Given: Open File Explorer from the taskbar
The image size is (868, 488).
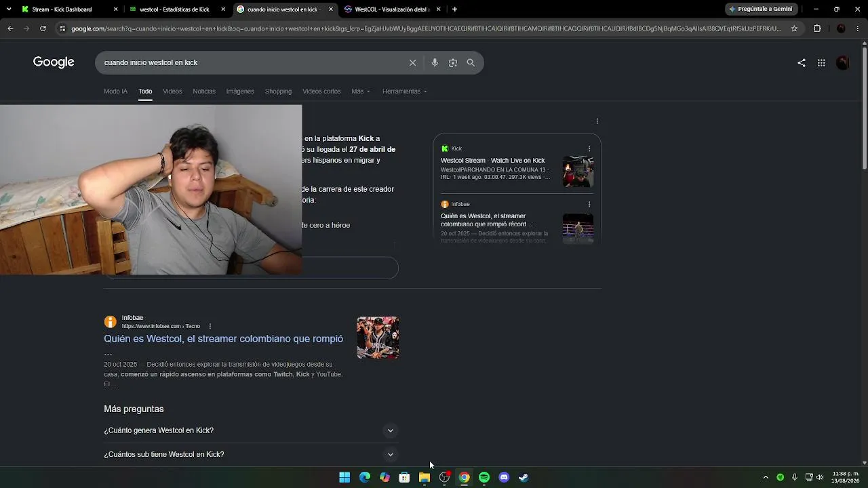Looking at the screenshot, I should click(425, 477).
